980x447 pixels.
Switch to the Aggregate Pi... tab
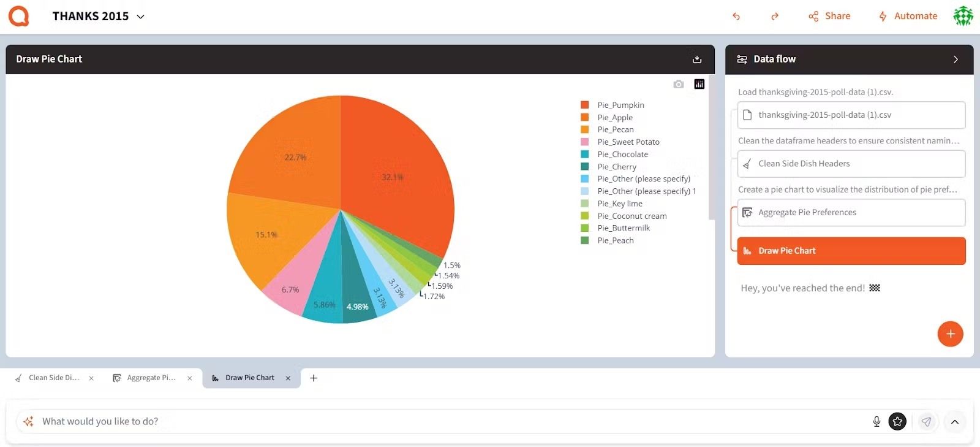(x=151, y=378)
